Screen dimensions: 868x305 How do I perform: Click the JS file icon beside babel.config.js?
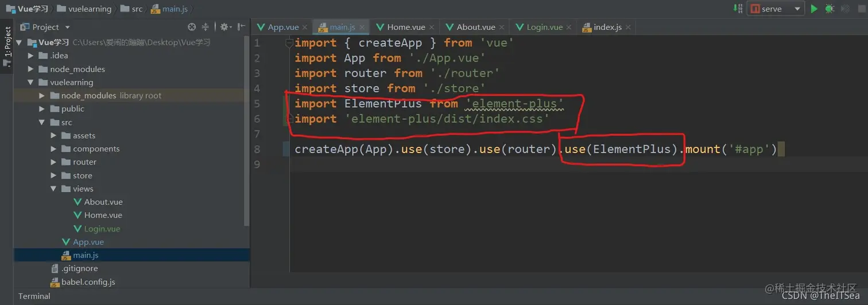[55, 282]
